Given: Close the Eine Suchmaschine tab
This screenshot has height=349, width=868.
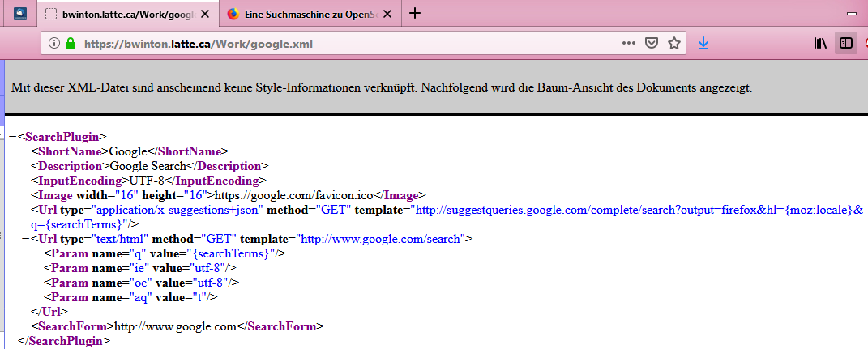Looking at the screenshot, I should (x=388, y=14).
